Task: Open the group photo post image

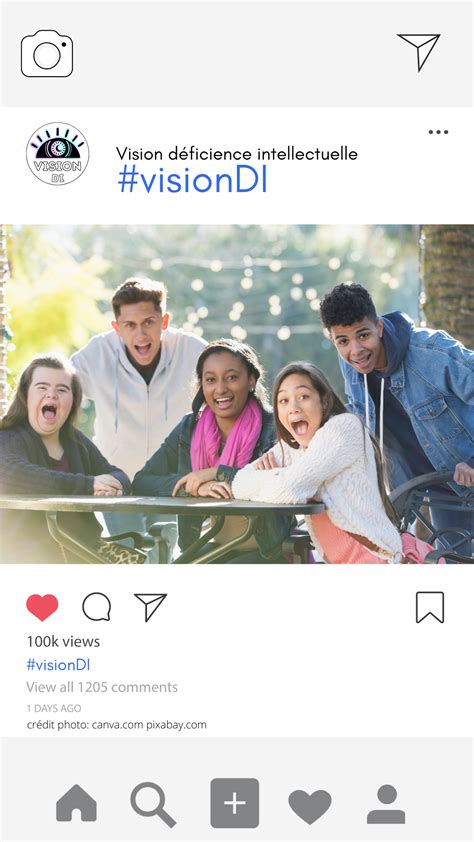Action: tap(237, 394)
